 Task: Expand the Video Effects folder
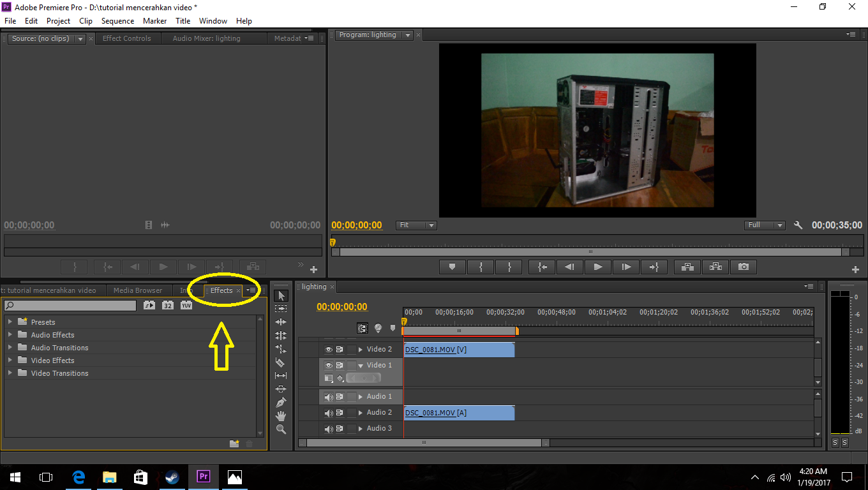(10, 360)
